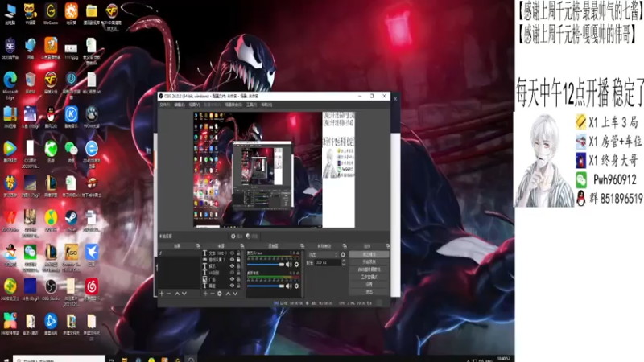Viewport: 644px width, 362px height.
Task: Open the YY语音 desktop icon
Action: pos(30,14)
